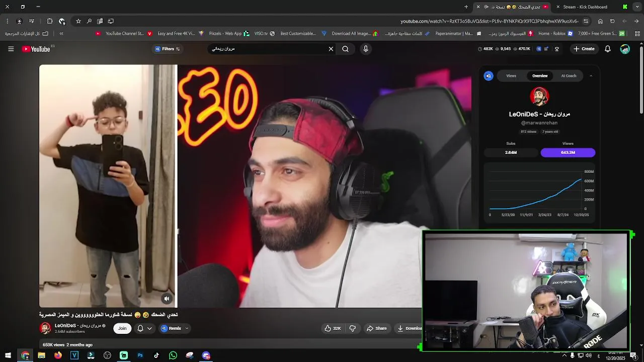This screenshot has width=644, height=362.
Task: Open TikTok from taskbar
Action: coord(156,355)
